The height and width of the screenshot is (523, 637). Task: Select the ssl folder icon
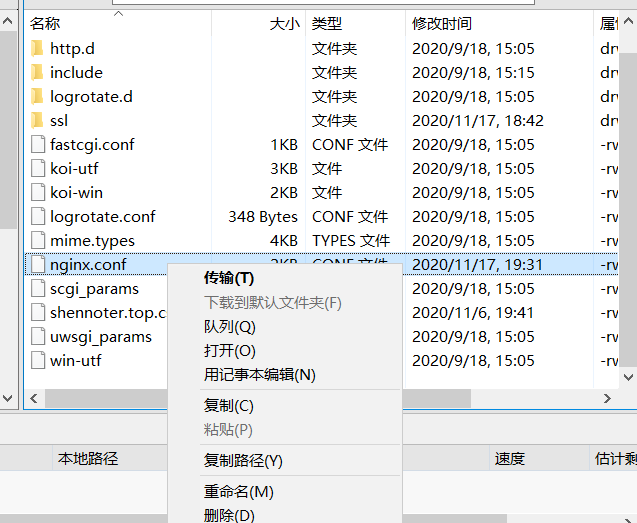[37, 120]
